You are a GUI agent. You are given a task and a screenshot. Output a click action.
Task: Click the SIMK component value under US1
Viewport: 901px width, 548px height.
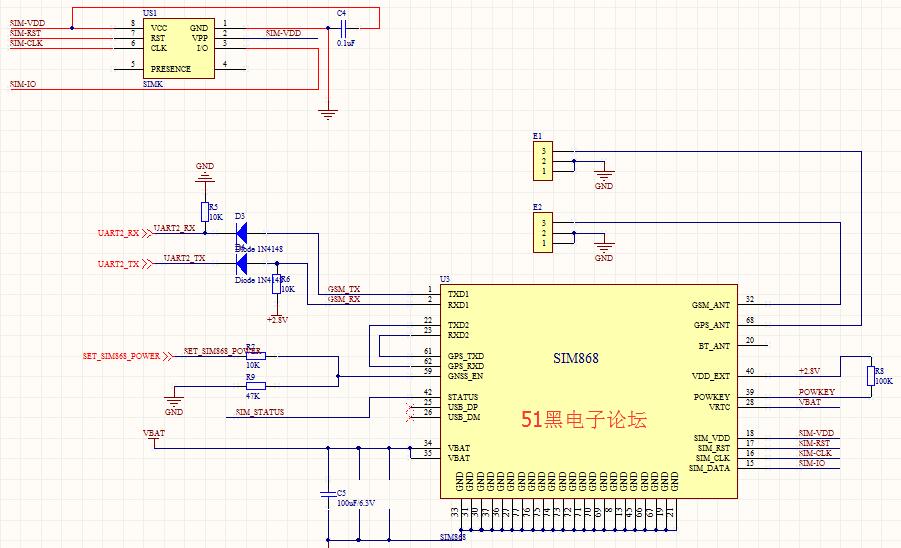click(x=153, y=84)
